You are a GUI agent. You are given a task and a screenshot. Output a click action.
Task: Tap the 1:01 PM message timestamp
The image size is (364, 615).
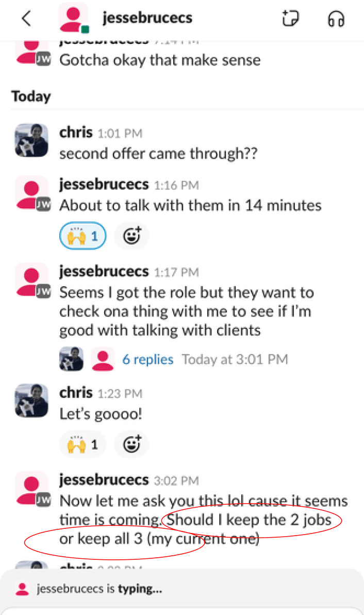point(119,134)
